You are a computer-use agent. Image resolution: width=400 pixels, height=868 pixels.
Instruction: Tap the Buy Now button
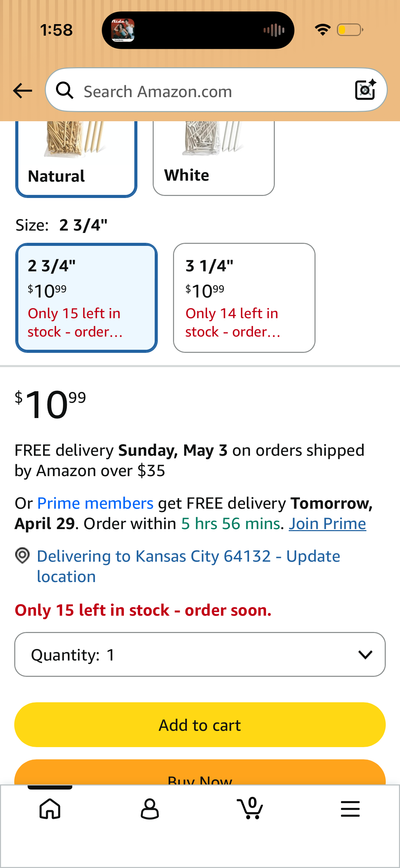click(x=200, y=772)
